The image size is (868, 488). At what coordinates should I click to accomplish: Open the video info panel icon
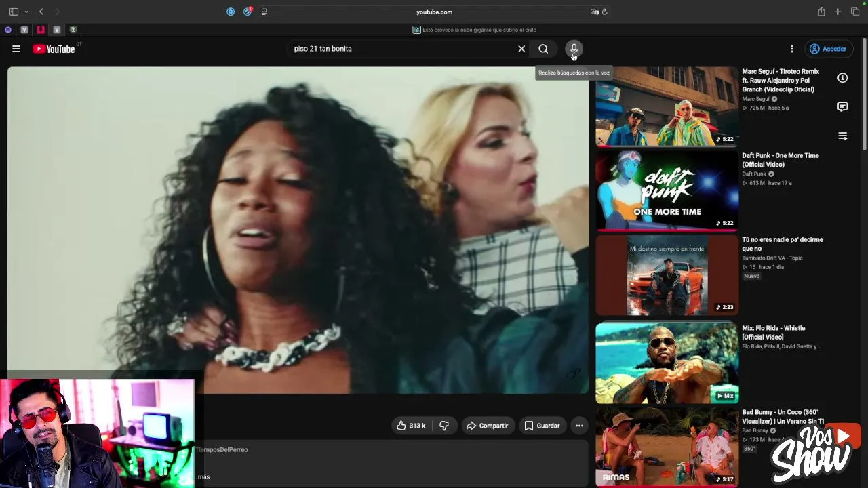842,78
